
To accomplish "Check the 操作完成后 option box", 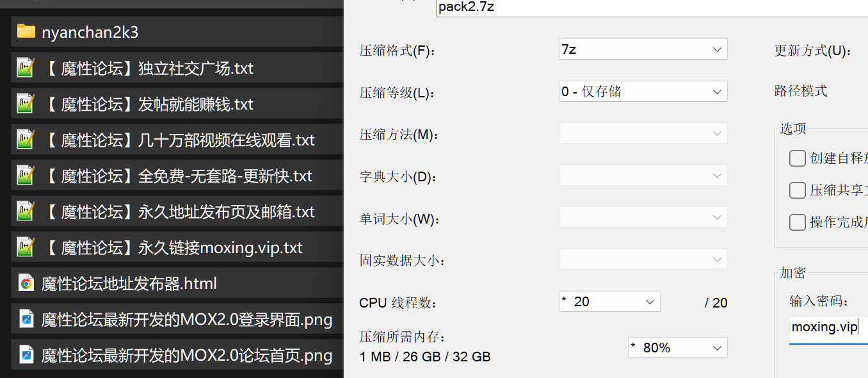I will [x=798, y=222].
